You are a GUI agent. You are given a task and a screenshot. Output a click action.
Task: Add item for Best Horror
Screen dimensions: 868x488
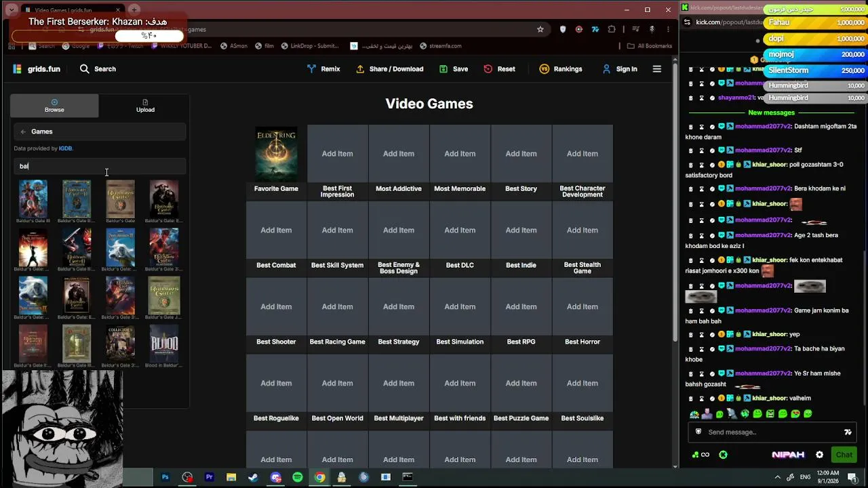point(583,307)
